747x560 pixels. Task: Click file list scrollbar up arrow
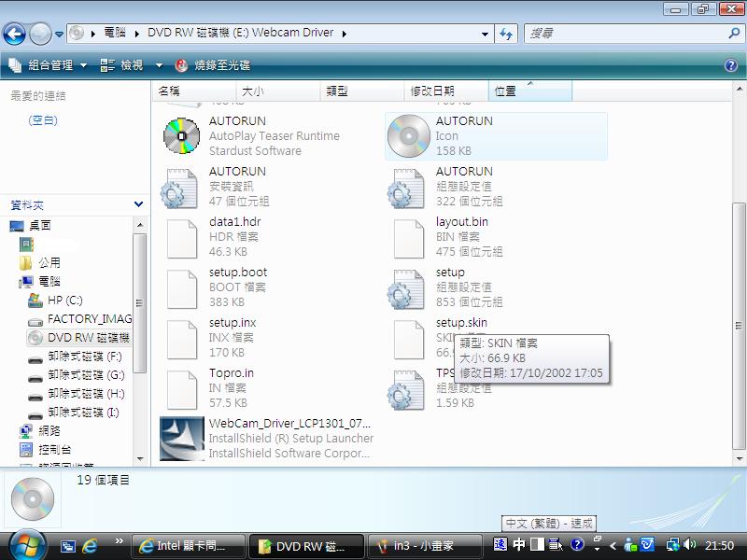739,89
